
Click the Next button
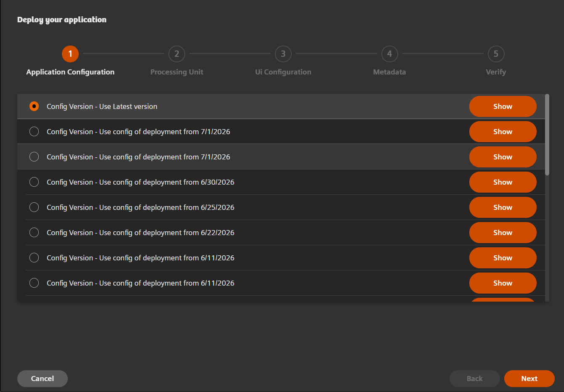coord(529,379)
